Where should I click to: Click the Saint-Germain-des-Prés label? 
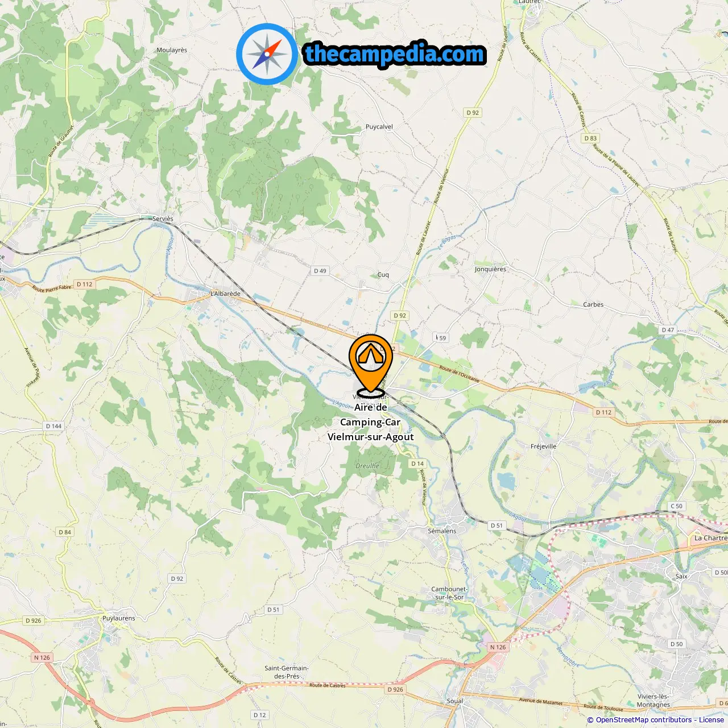(x=287, y=672)
